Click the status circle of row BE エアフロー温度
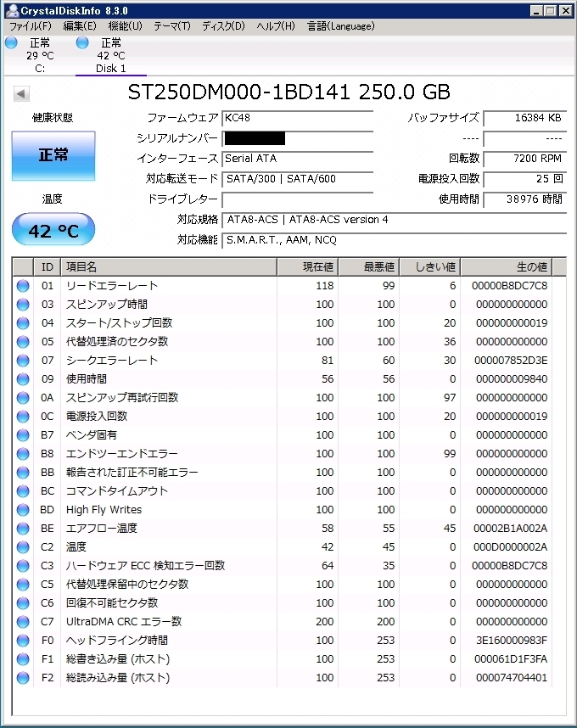This screenshot has width=577, height=728. 23,529
